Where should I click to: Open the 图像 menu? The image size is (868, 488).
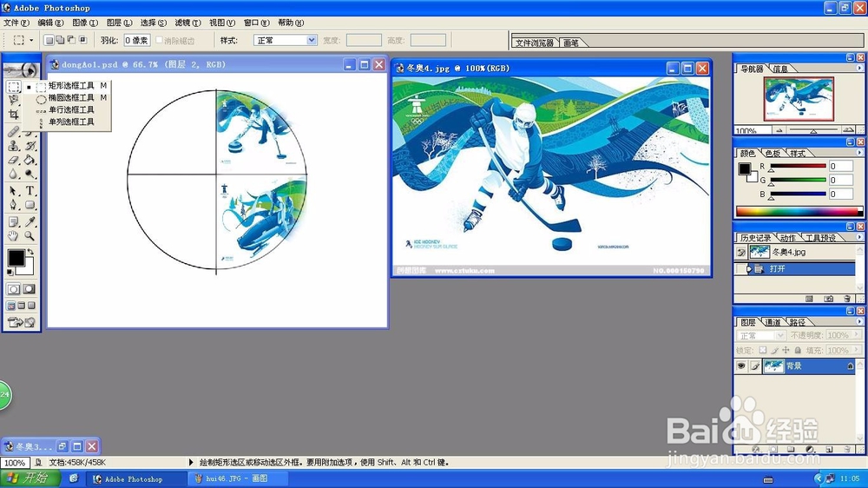pos(85,23)
